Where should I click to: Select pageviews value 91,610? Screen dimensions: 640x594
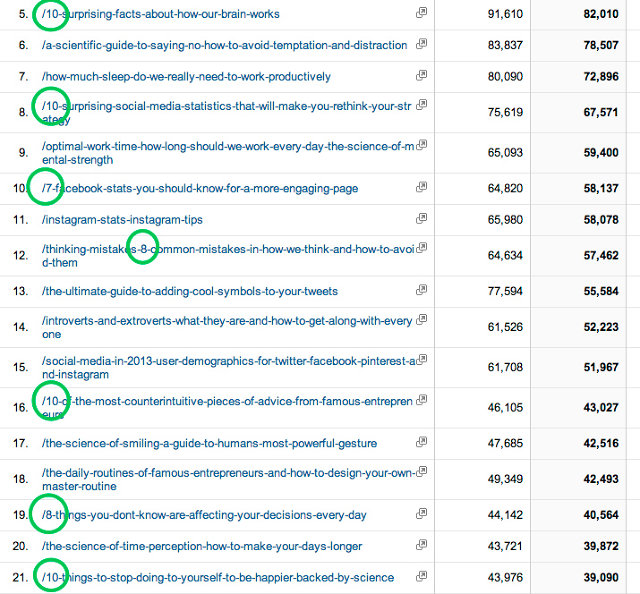click(505, 14)
